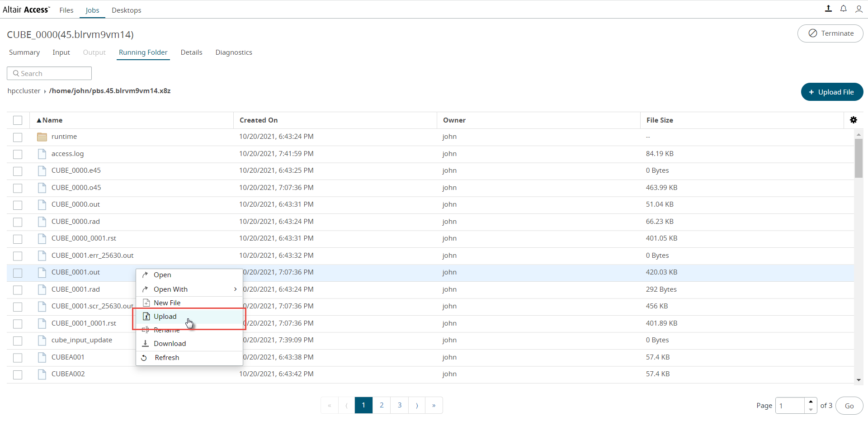
Task: Open the Diagnostics tab
Action: pyautogui.click(x=234, y=52)
